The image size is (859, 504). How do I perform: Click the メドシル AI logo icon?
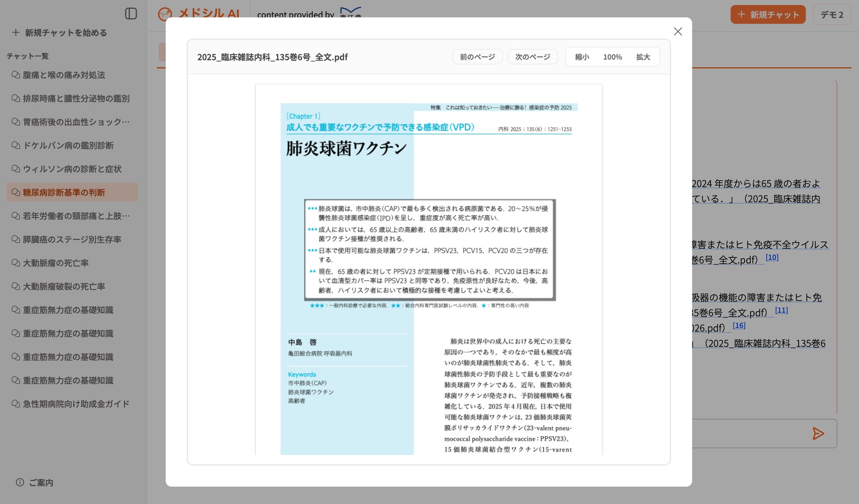(165, 14)
